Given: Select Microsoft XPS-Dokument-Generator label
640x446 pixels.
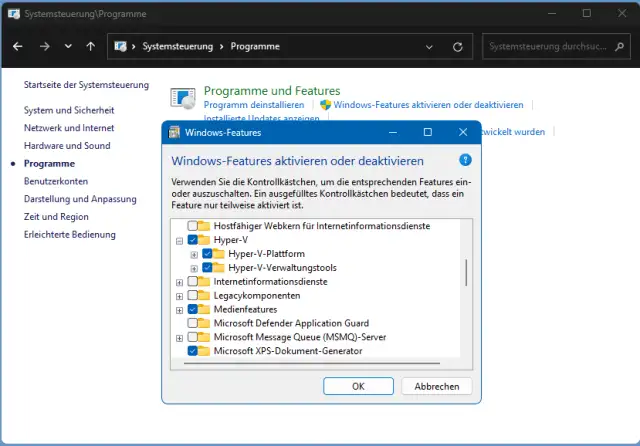Looking at the screenshot, I should (x=288, y=351).
